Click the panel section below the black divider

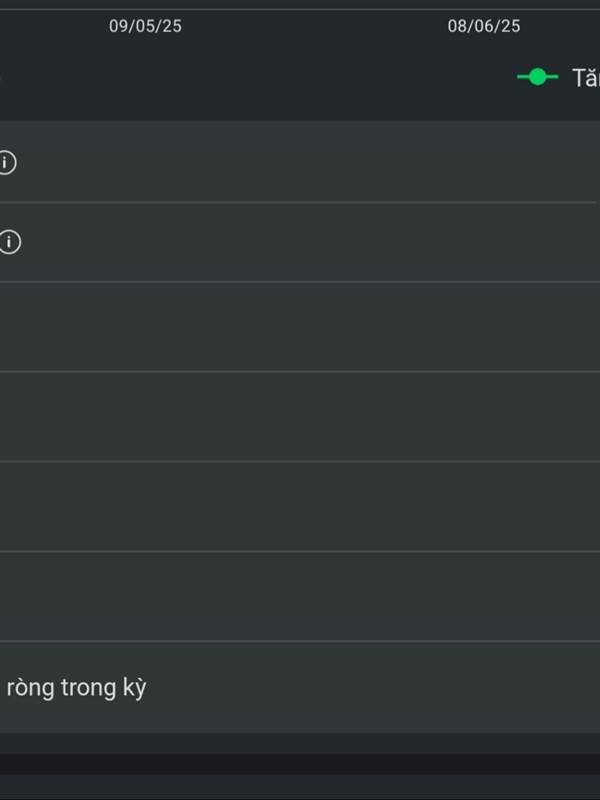click(300, 787)
